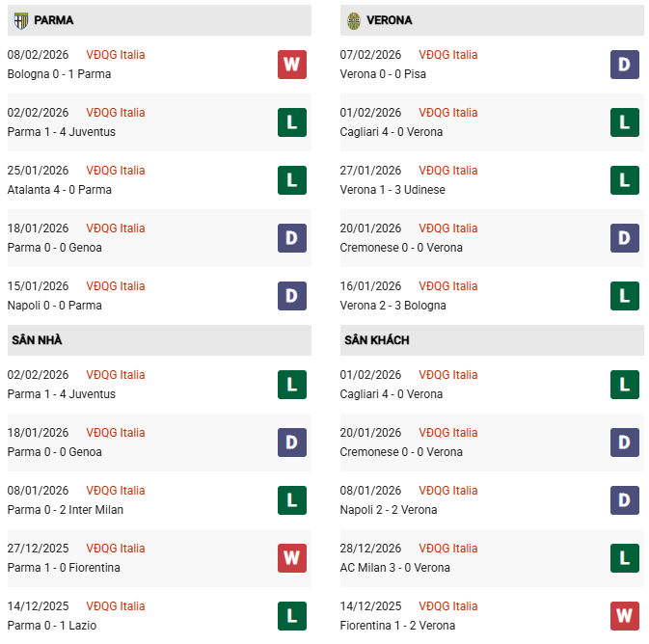Open the Parma 0 - 2 Inter Milan match
The height and width of the screenshot is (644, 649).
pyautogui.click(x=65, y=510)
